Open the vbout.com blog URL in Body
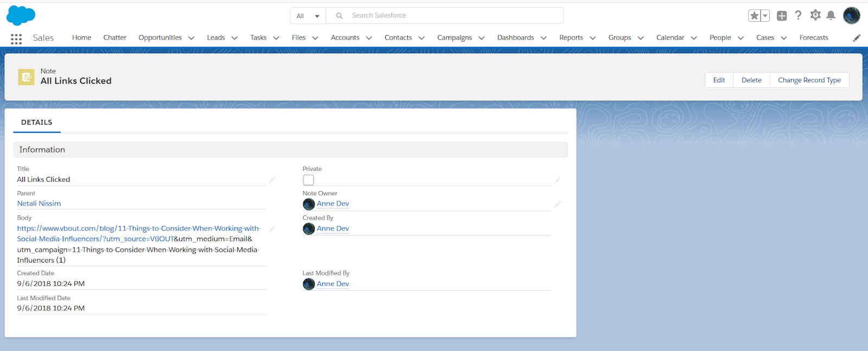The height and width of the screenshot is (351, 868). 138,234
